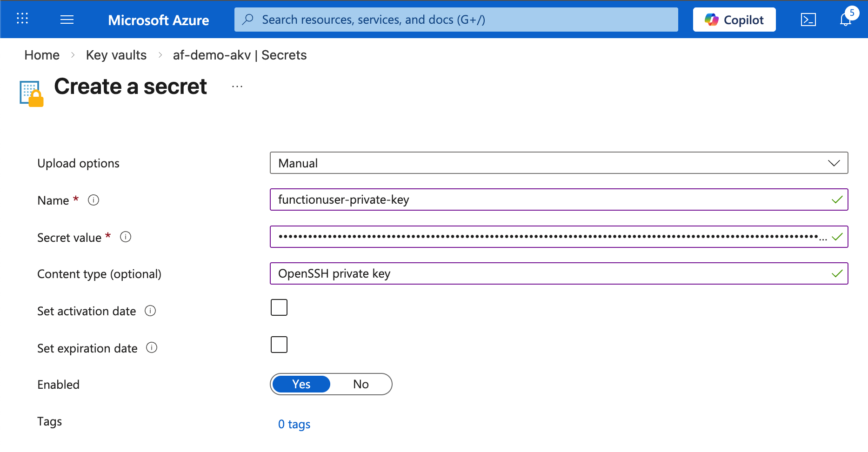The image size is (868, 452).
Task: Click the 0 tags link
Action: coord(294,424)
